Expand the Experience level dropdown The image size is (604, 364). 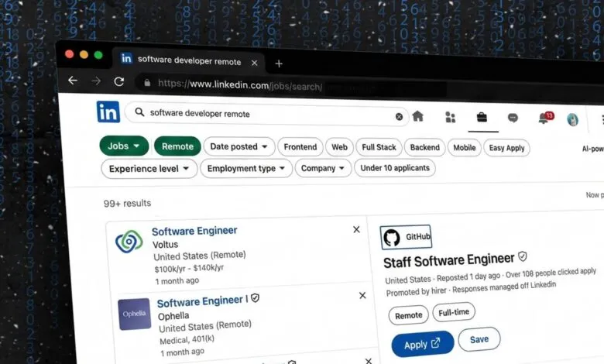[149, 169]
